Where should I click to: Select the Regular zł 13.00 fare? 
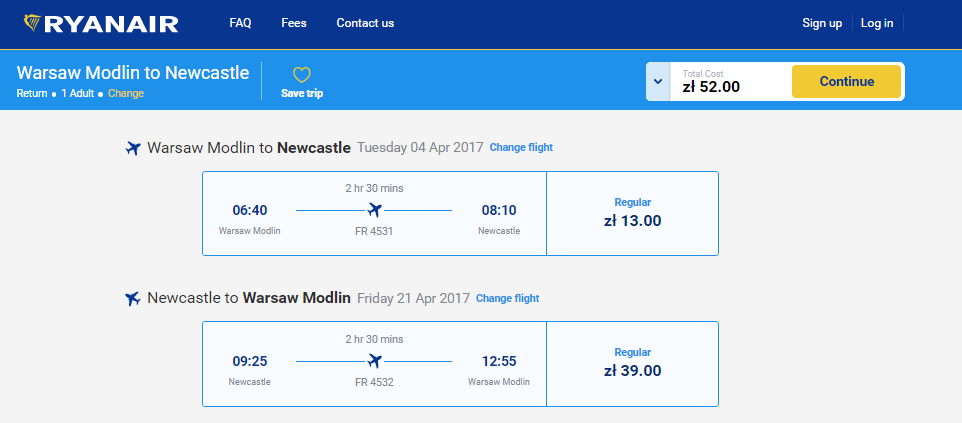(632, 213)
